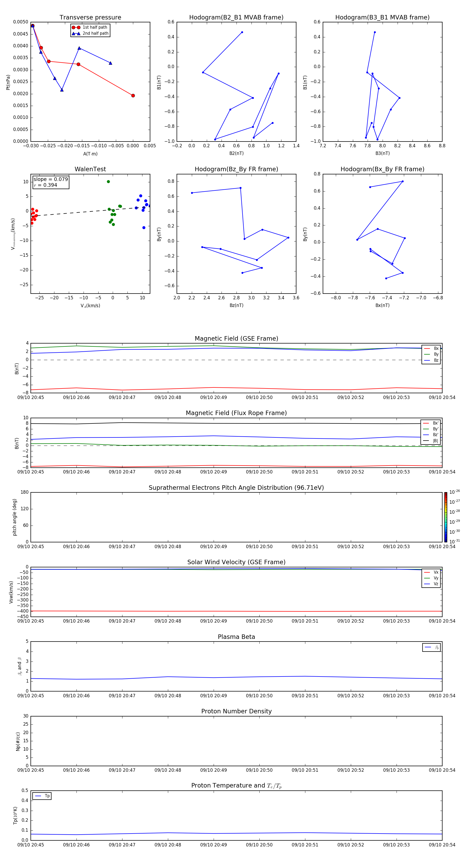473x868 pixels.
Task: Click the 'WalenTest' plot title
Action: (x=90, y=169)
